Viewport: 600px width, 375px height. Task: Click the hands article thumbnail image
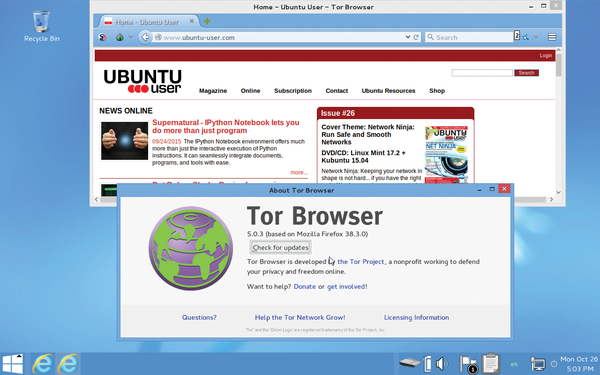(x=124, y=141)
